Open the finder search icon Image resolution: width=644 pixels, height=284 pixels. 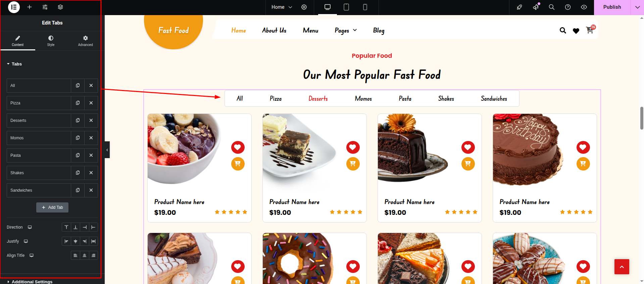tap(551, 7)
